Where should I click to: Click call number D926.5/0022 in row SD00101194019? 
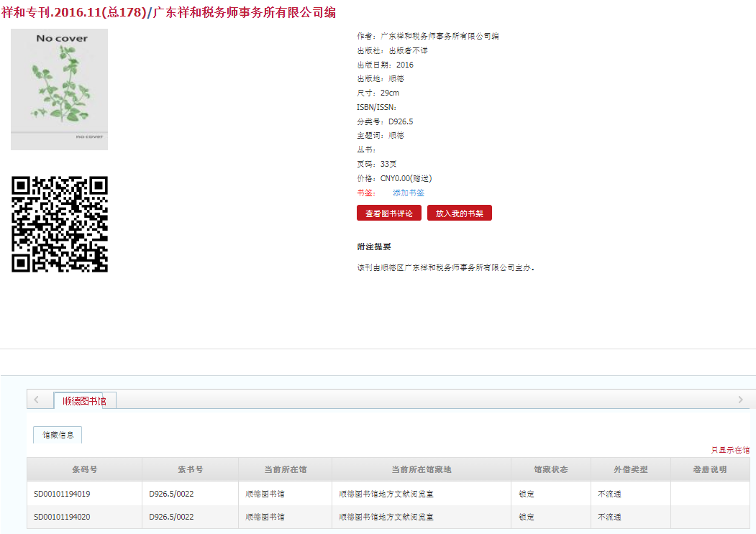point(171,494)
